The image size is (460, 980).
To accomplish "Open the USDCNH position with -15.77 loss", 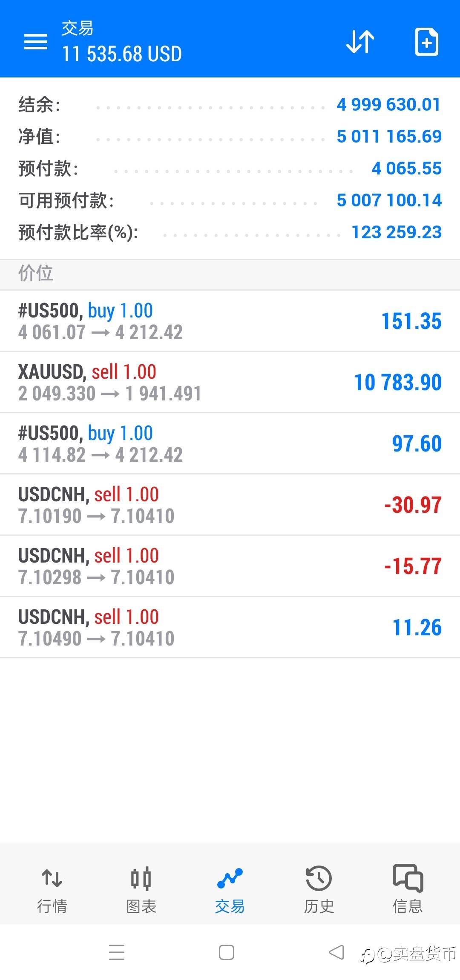I will [230, 566].
